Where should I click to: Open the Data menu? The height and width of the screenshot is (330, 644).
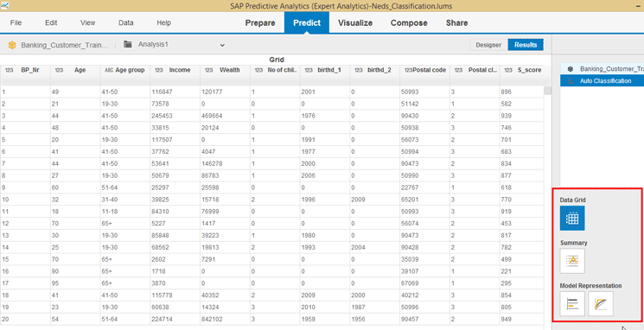tap(125, 23)
